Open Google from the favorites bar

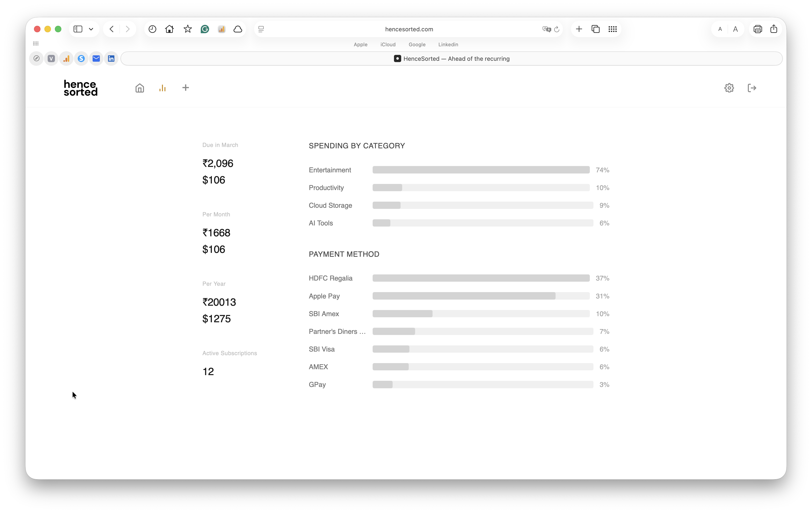point(417,44)
